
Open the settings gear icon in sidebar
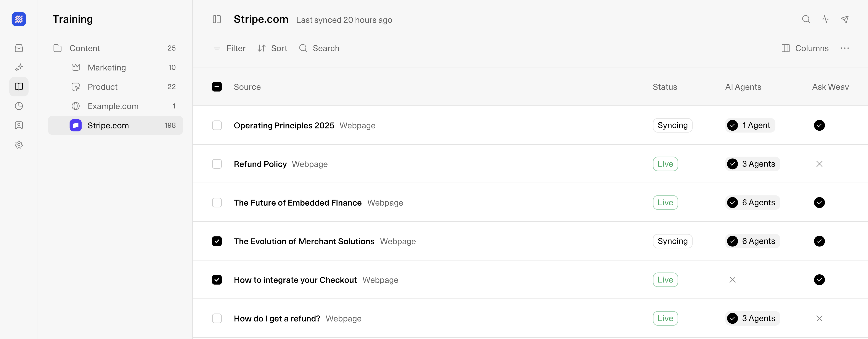coord(19,145)
